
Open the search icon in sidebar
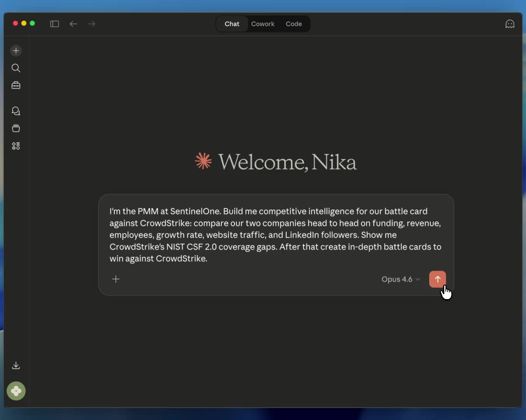16,68
